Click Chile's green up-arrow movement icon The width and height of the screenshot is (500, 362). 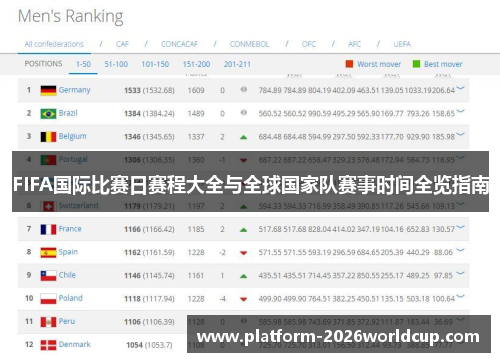[244, 276]
